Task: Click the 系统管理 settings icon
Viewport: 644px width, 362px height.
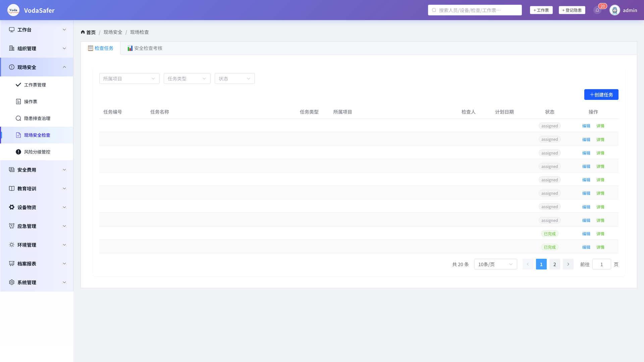Action: pos(12,282)
